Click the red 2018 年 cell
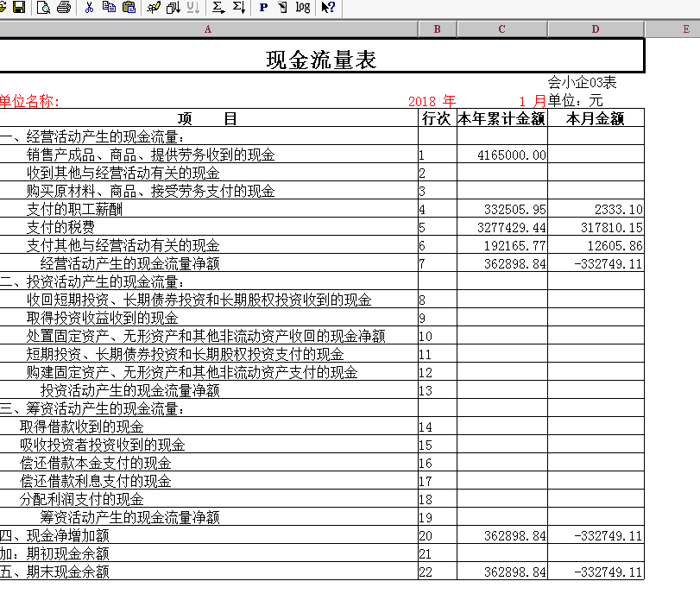The width and height of the screenshot is (700, 594). [432, 101]
